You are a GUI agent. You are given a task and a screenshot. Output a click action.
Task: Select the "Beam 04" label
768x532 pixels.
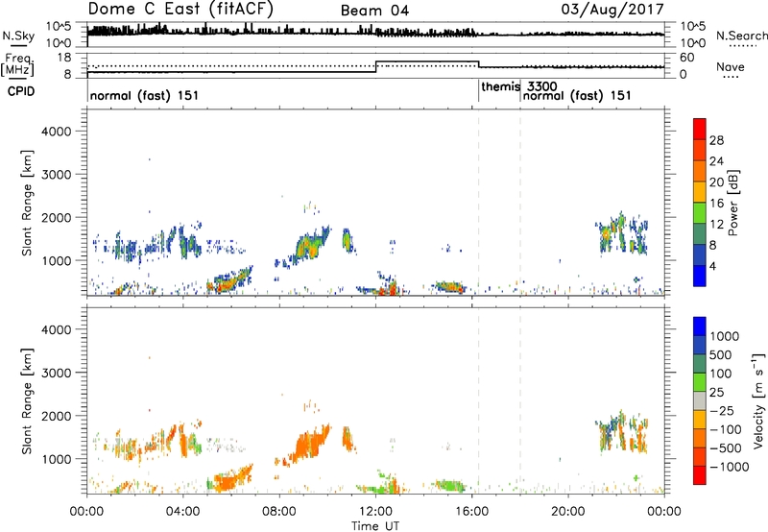(374, 11)
